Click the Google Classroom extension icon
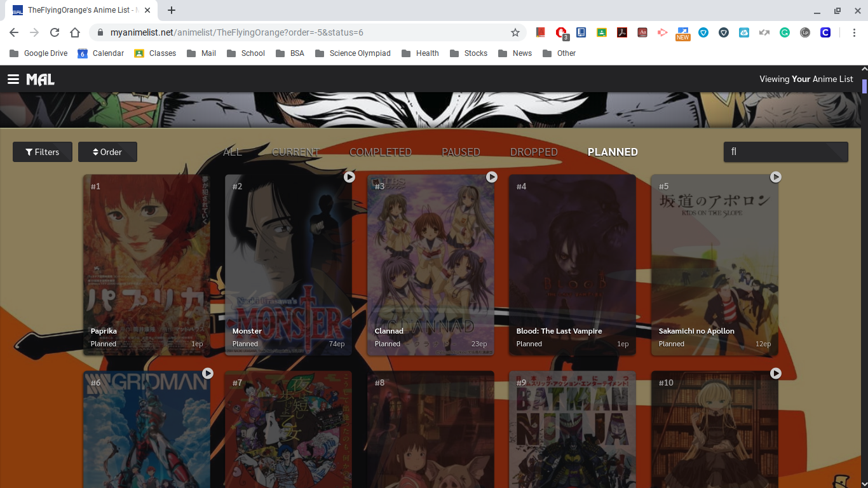868x488 pixels. tap(602, 32)
